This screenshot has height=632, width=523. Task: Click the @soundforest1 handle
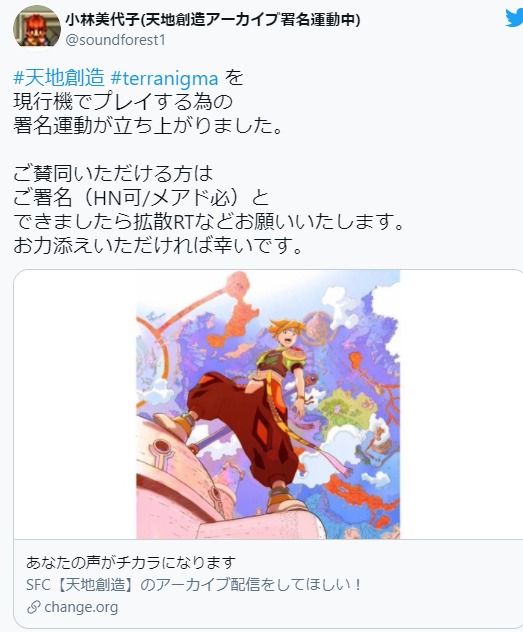115,40
